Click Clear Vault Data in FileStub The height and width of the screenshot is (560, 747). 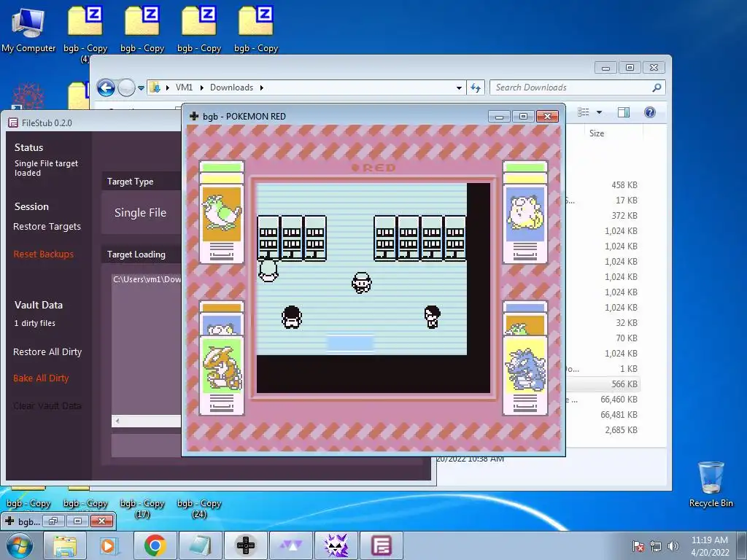[x=47, y=405]
